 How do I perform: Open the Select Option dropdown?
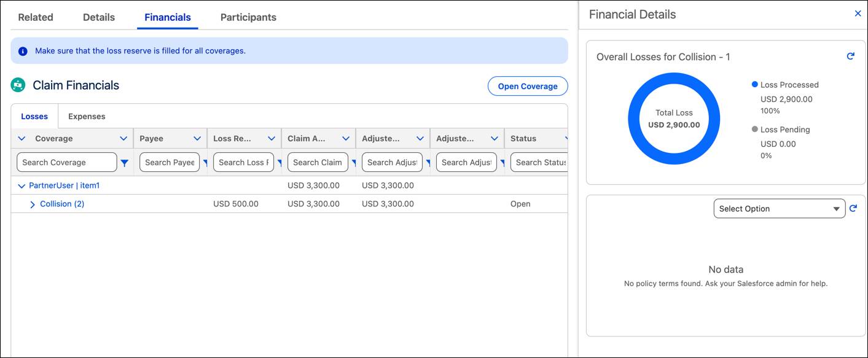(780, 209)
